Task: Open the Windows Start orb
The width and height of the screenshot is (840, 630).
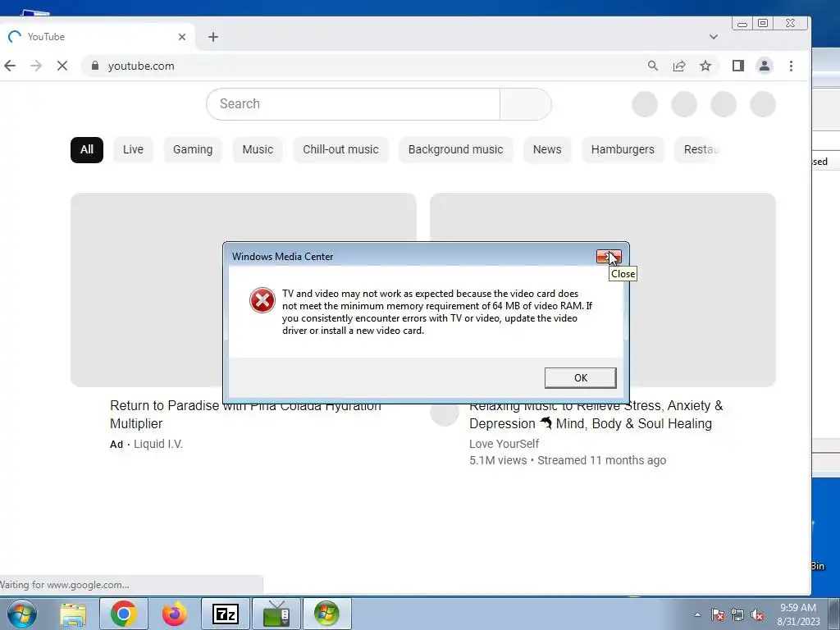Action: 22,614
